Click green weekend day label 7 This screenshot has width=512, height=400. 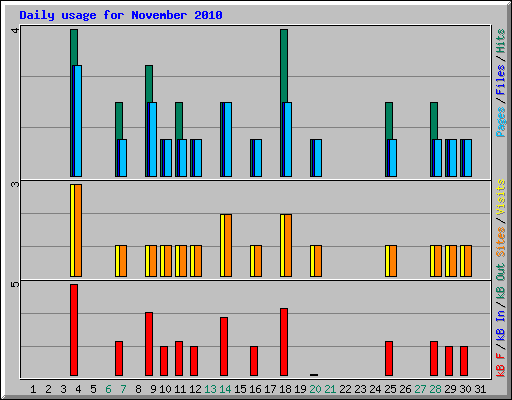coord(123,389)
